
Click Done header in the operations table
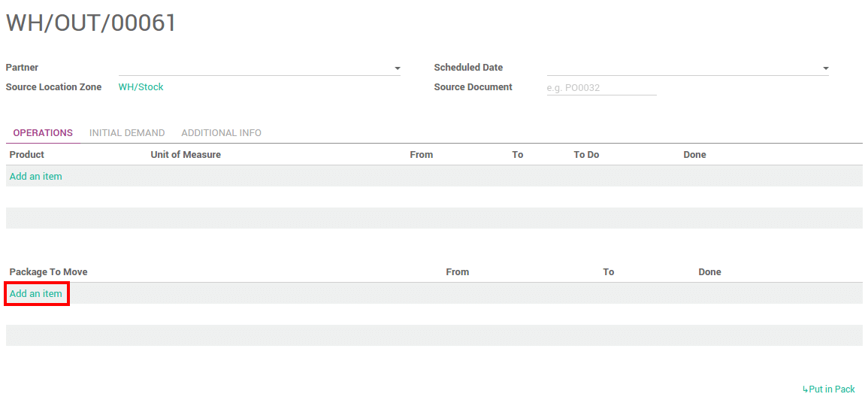coord(695,155)
